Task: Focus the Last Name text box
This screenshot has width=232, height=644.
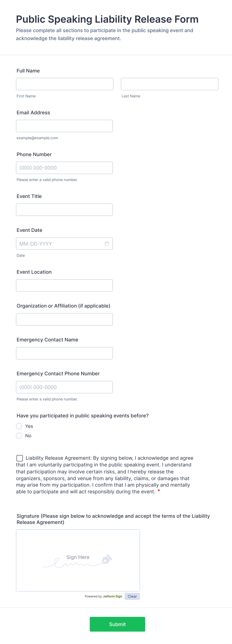Action: pos(169,84)
